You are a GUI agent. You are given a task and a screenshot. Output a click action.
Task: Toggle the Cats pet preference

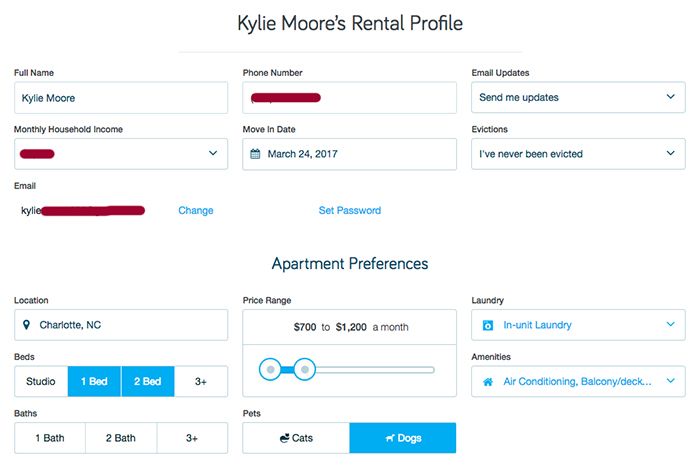(x=296, y=438)
